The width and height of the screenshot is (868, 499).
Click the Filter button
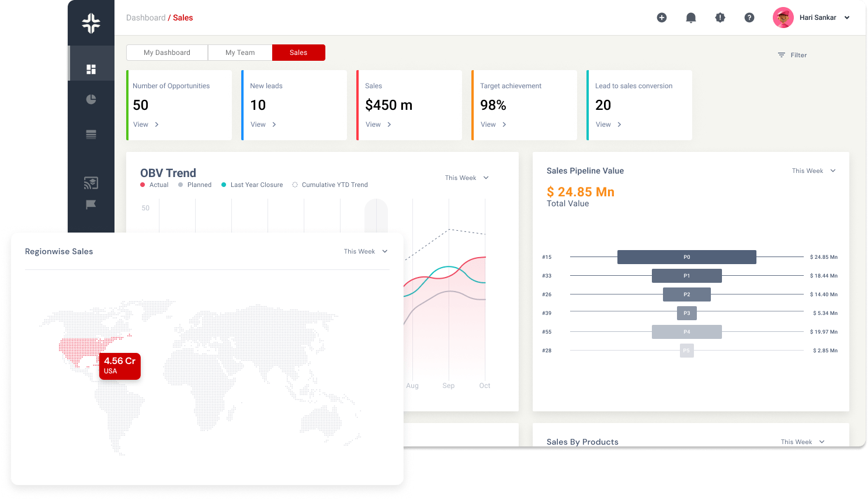tap(792, 55)
